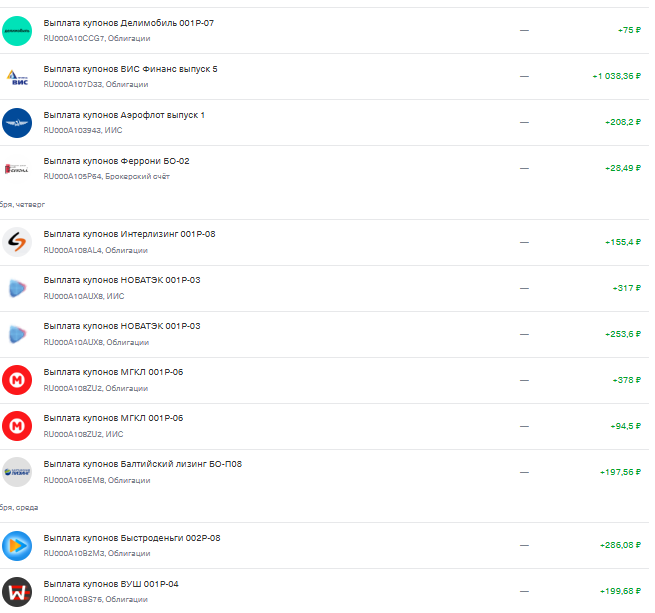Click RU000A10BS76, Облигации subtitle
655x613 pixels.
coord(96,599)
